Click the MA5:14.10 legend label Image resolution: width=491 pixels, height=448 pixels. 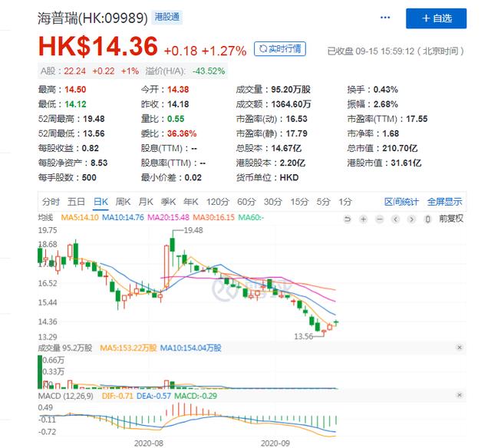click(80, 217)
